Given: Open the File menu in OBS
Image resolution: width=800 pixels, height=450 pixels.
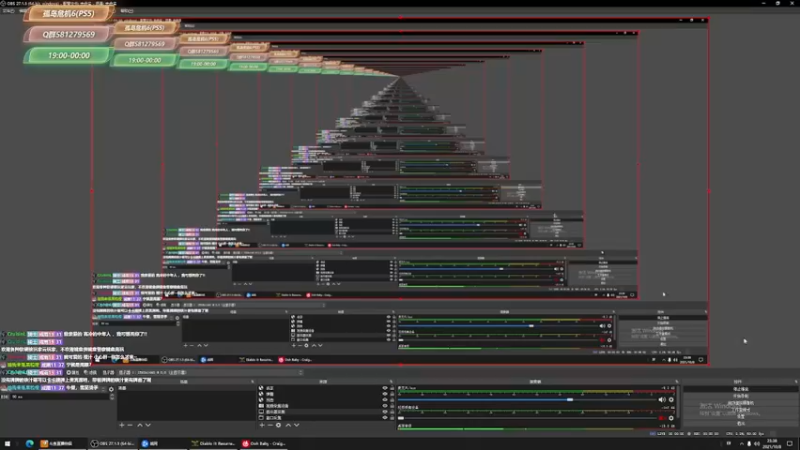Looking at the screenshot, I should tap(8, 10).
